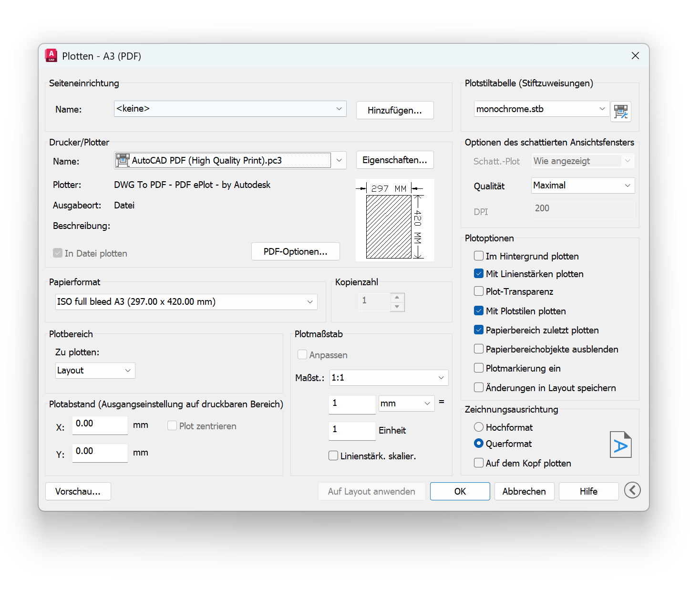700x590 pixels.
Task: Click the AutoCAD logo in the title bar
Action: tap(51, 56)
